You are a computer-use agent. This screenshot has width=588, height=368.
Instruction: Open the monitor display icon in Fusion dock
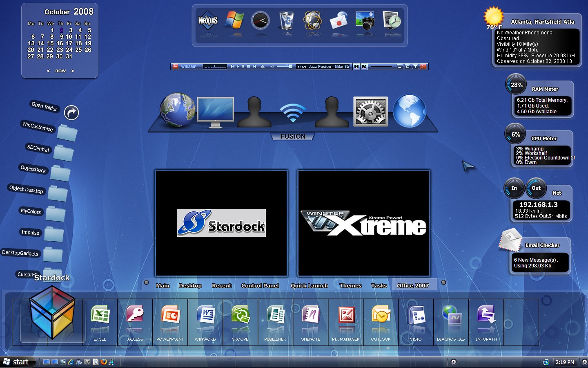point(215,112)
